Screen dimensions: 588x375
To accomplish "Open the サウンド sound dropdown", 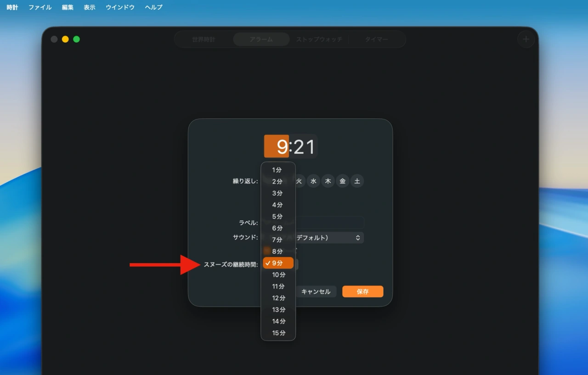I will coord(329,238).
